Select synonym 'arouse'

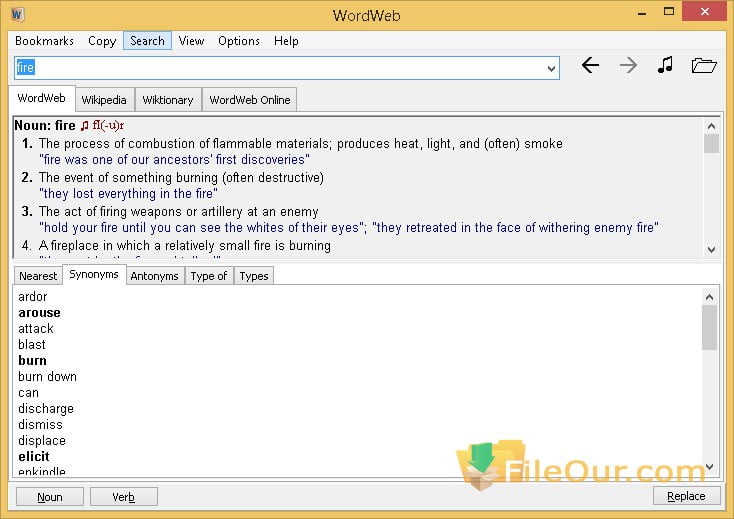pyautogui.click(x=39, y=313)
